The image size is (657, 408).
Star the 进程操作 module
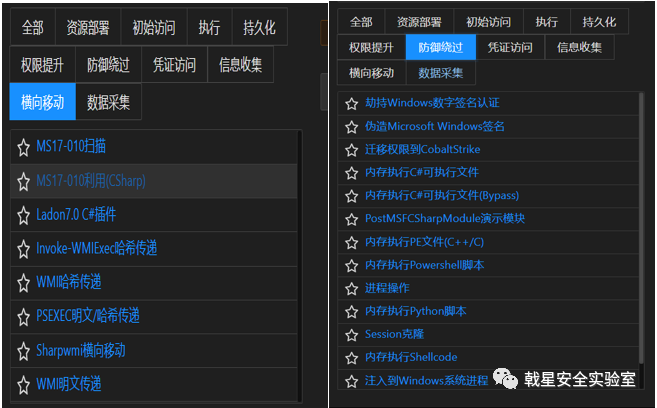[x=352, y=289]
